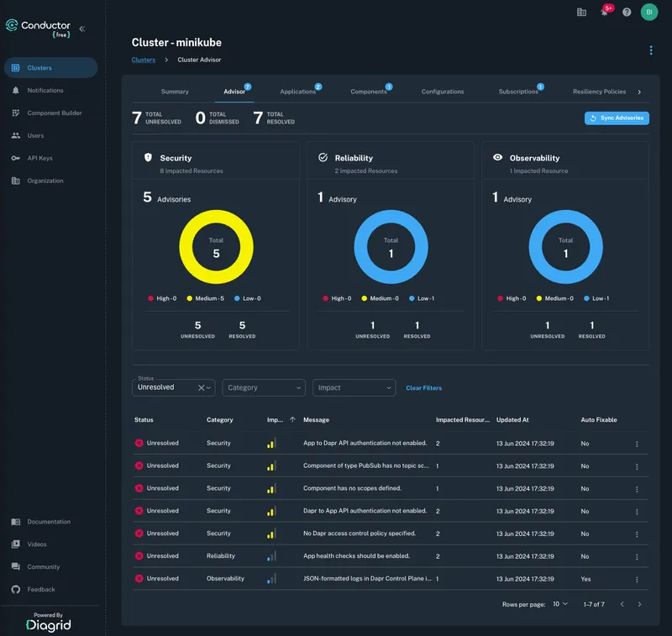Click the Sync Advisories button
This screenshot has height=636, width=672.
[x=617, y=118]
